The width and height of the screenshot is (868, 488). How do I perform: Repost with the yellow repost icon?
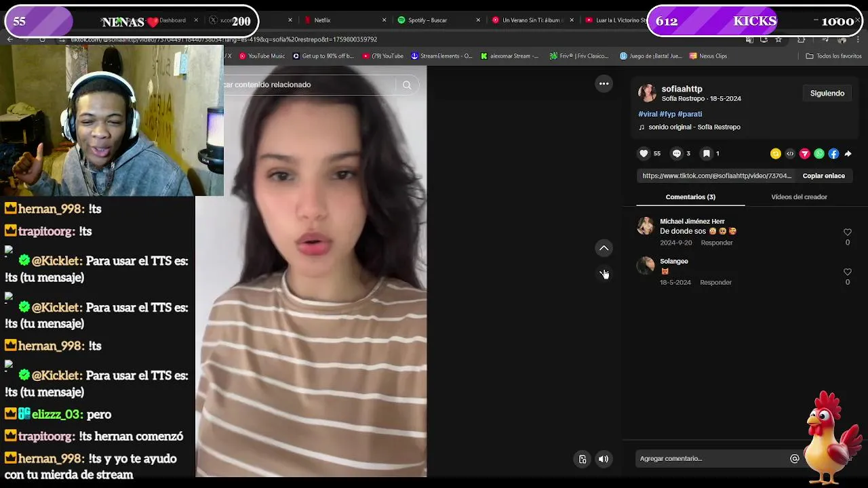point(776,154)
